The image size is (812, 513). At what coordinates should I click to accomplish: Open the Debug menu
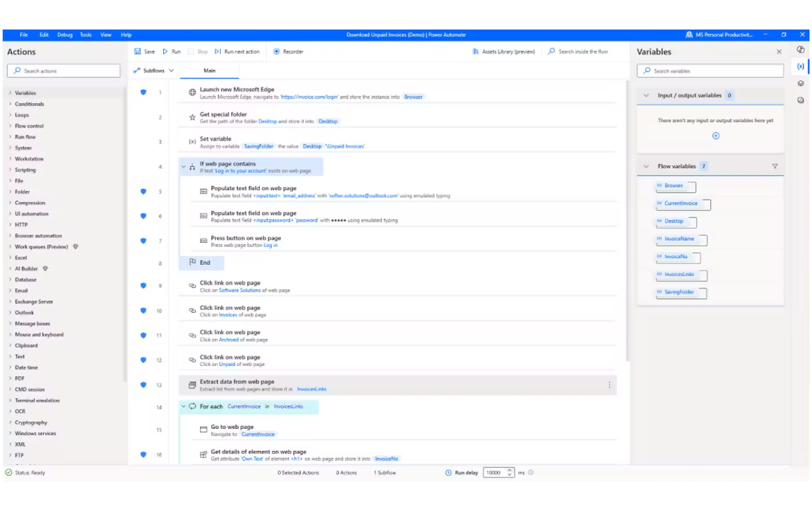point(65,35)
